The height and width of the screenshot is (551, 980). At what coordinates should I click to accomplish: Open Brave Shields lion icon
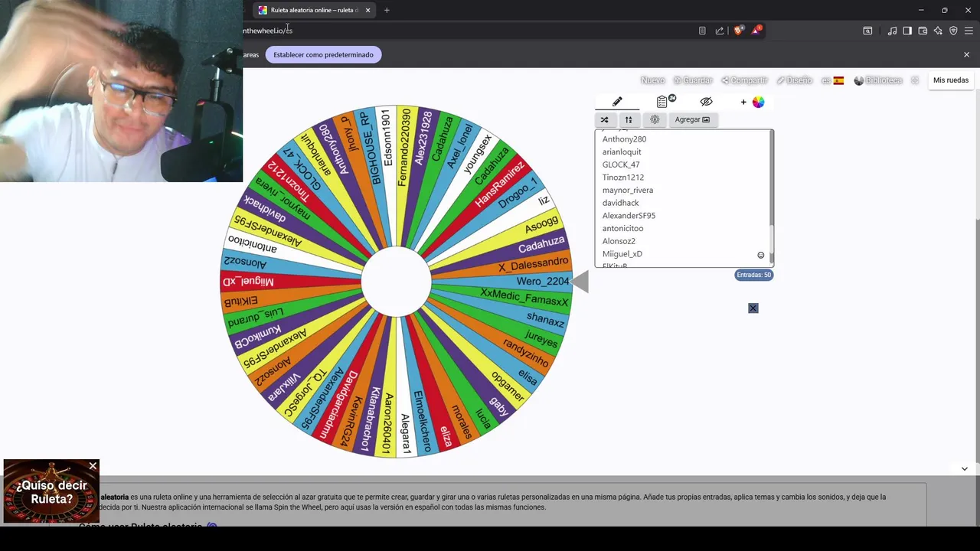click(738, 31)
